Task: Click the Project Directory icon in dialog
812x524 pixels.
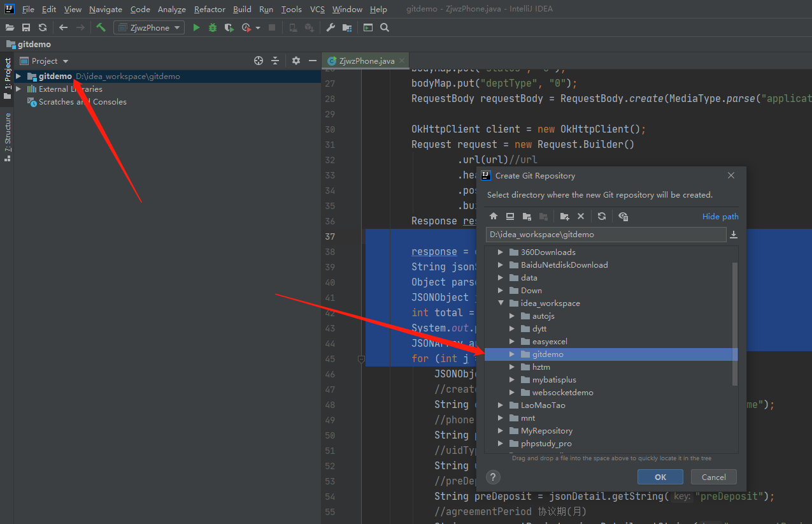Action: [x=527, y=217]
